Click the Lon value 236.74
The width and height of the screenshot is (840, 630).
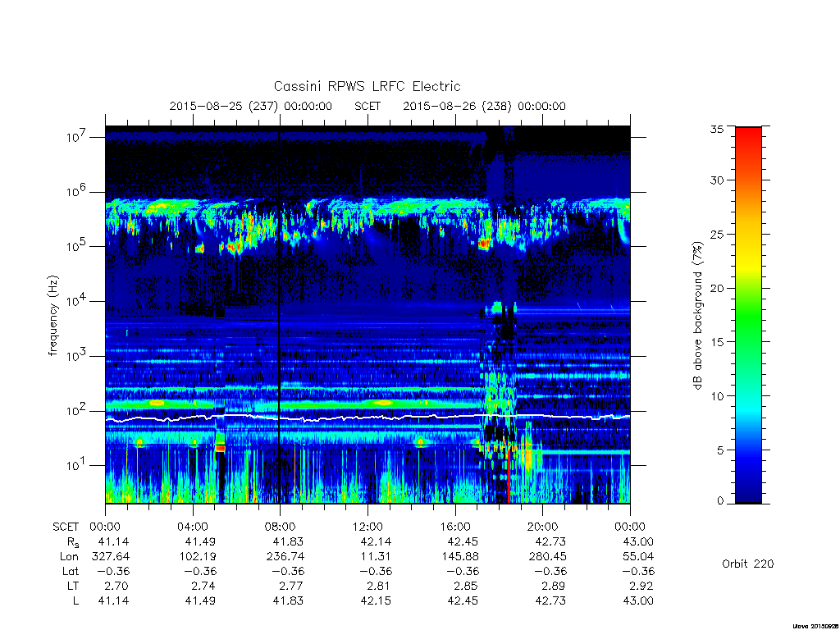pyautogui.click(x=288, y=557)
